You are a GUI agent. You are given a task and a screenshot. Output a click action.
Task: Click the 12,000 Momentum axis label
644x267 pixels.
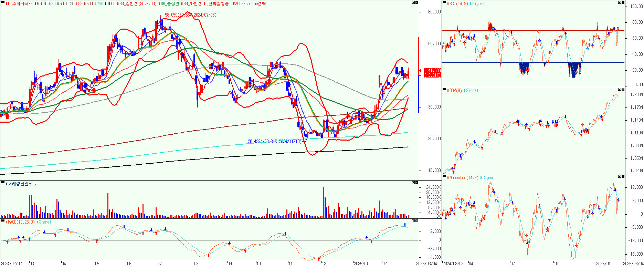(x=636, y=187)
